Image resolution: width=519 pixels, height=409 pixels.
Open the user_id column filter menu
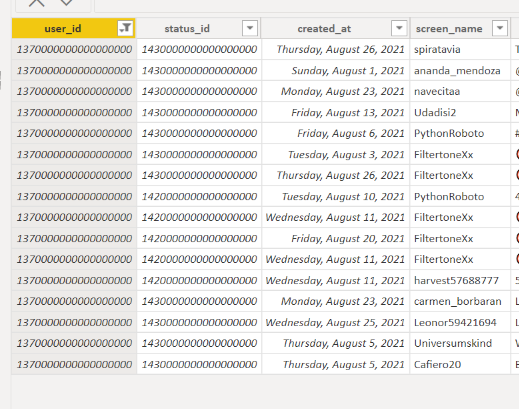tap(126, 28)
